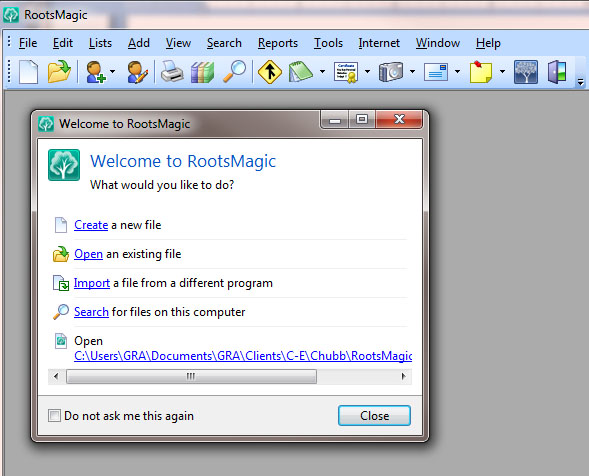Expand the green notepad dropdown arrow
This screenshot has width=589, height=476.
(x=322, y=71)
